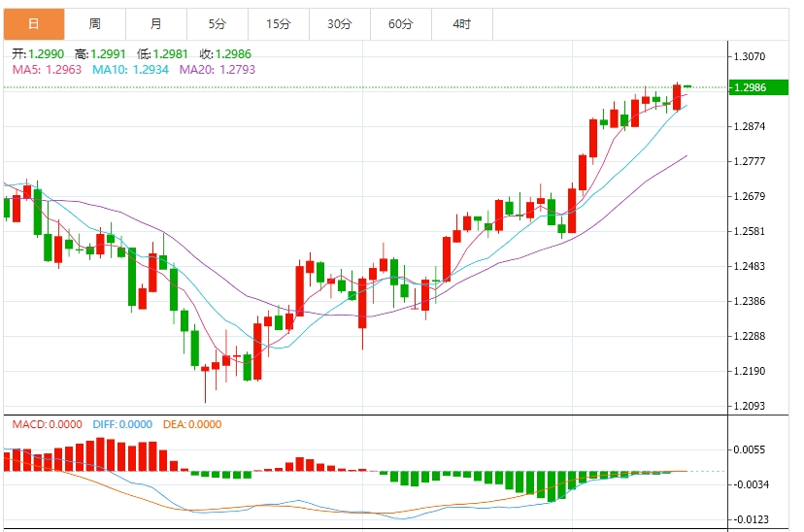Viewport: 804px width, 532px height.
Task: Switch to the 5分 timeframe
Action: pos(218,23)
